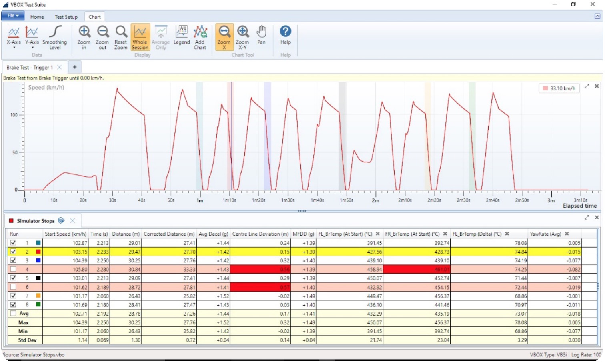
Task: Add a new test tab with plus
Action: (x=75, y=67)
